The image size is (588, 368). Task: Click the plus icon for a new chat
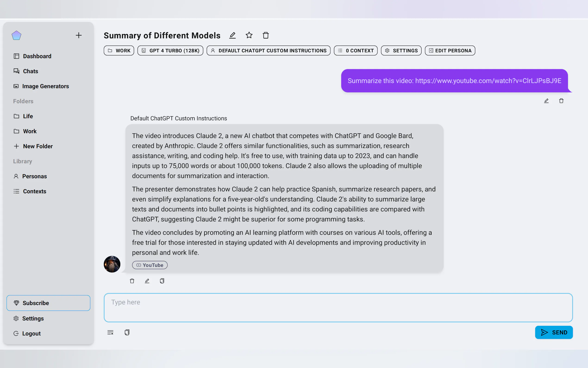(78, 35)
